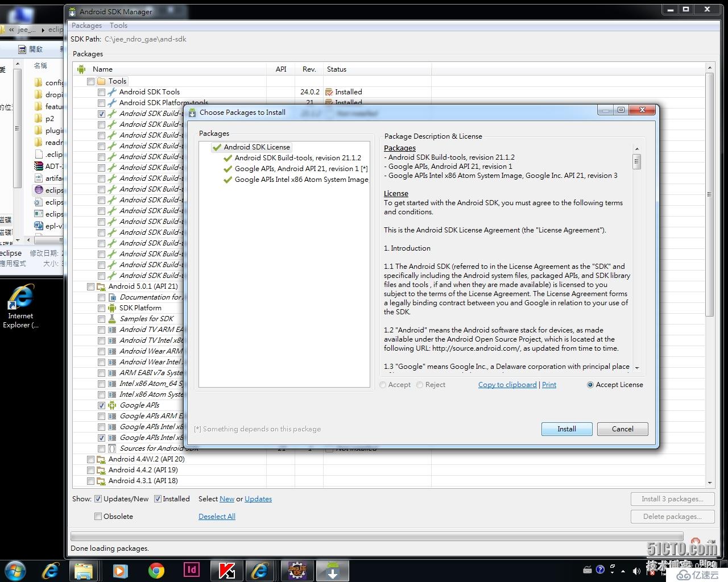The height and width of the screenshot is (582, 728).
Task: Select Android SDK License tree node
Action: [257, 147]
